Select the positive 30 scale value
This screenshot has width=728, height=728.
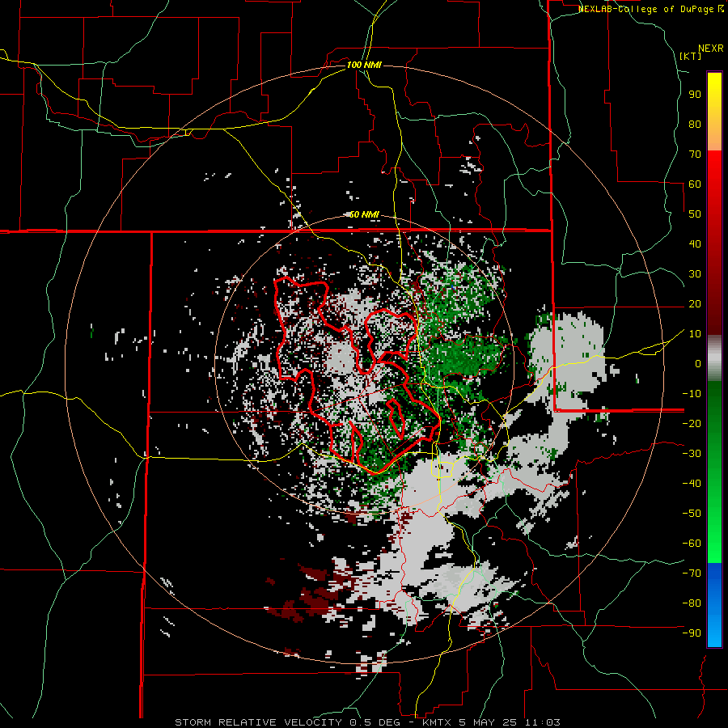695,274
